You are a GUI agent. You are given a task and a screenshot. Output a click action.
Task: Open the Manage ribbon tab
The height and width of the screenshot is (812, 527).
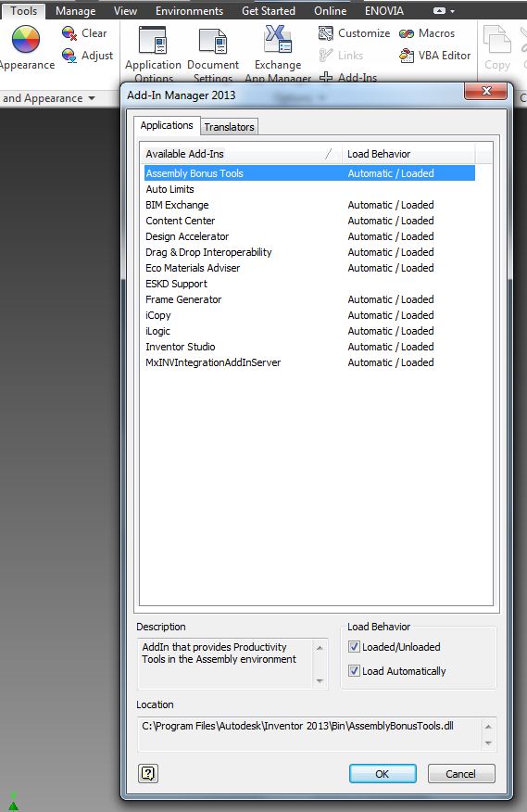[76, 11]
